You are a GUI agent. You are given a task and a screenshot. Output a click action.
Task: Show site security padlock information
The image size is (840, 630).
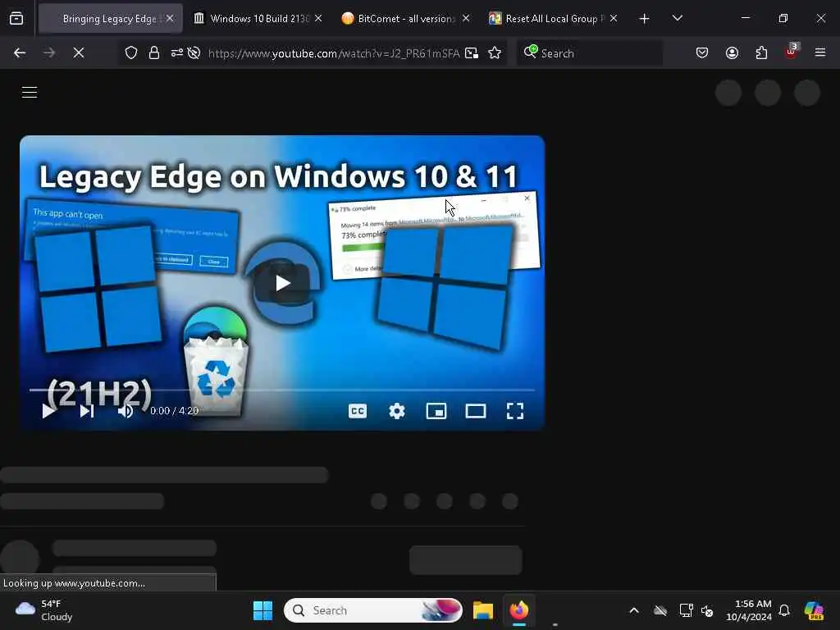pos(153,52)
